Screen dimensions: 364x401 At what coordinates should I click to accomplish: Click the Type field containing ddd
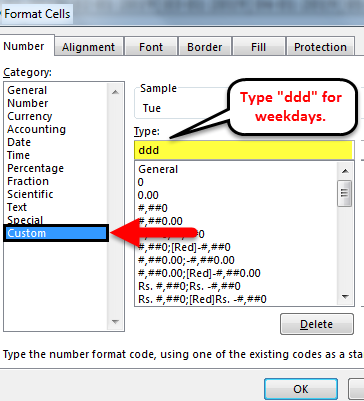click(244, 150)
